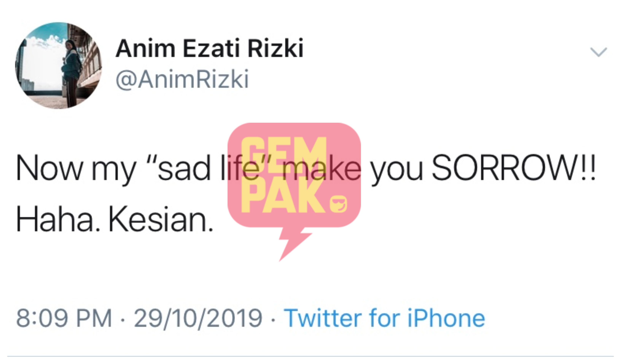Click the word Kesian in the tweet
The image size is (621, 364).
coord(160,219)
